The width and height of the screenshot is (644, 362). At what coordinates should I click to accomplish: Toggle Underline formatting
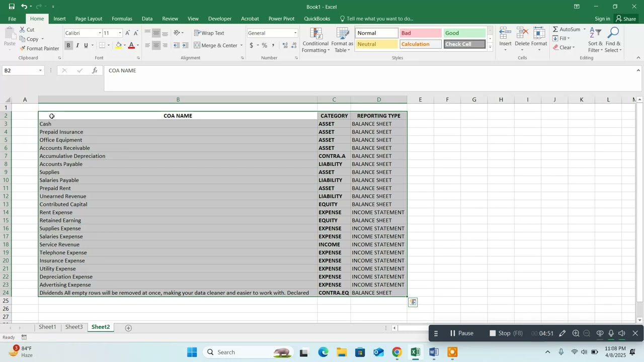pyautogui.click(x=86, y=45)
